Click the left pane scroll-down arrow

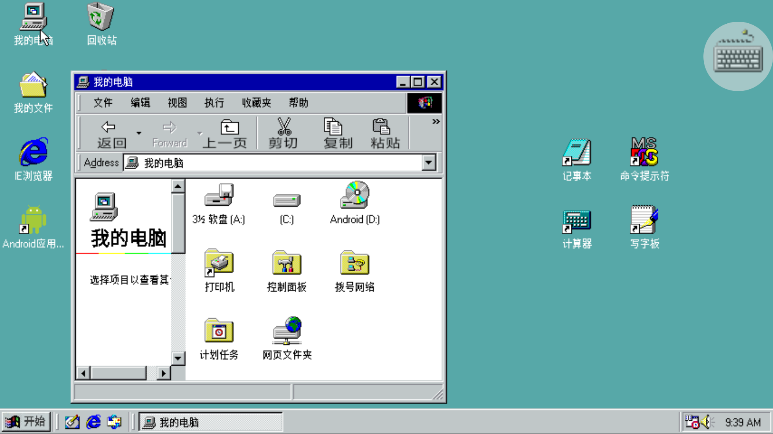tap(178, 358)
